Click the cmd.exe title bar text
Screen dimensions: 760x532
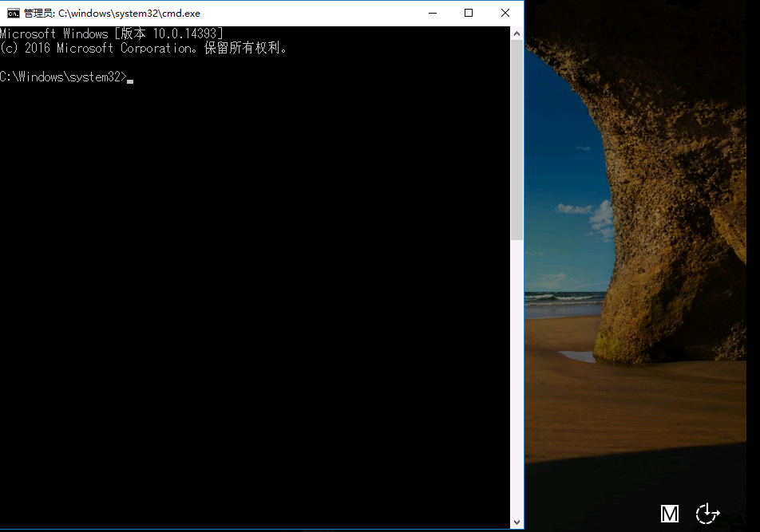pos(112,14)
